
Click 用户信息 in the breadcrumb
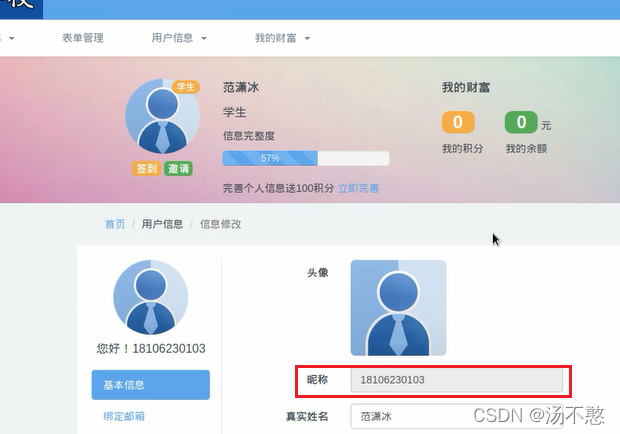point(162,224)
